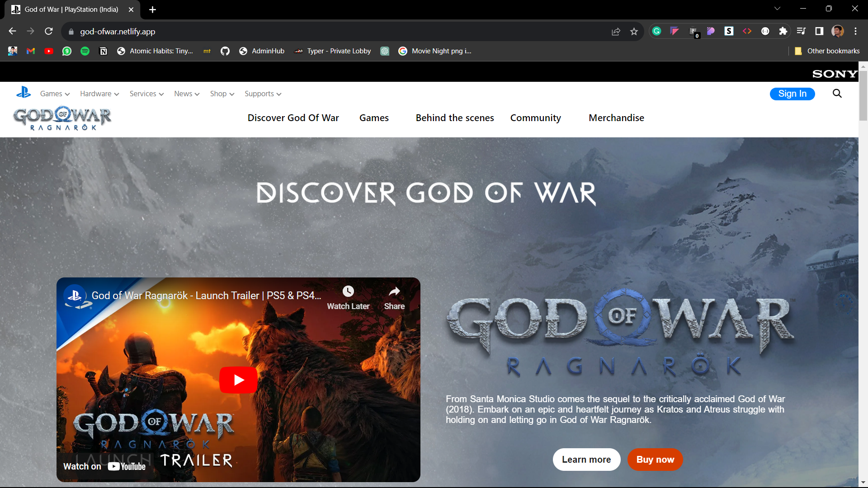Expand the Shop dropdown menu

(222, 94)
